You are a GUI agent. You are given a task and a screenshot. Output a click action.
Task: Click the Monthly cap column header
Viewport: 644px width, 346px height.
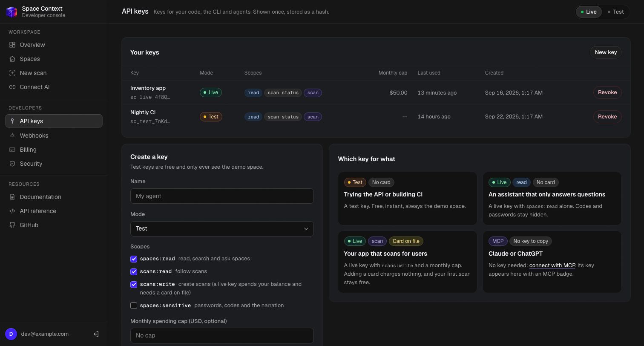coord(393,73)
